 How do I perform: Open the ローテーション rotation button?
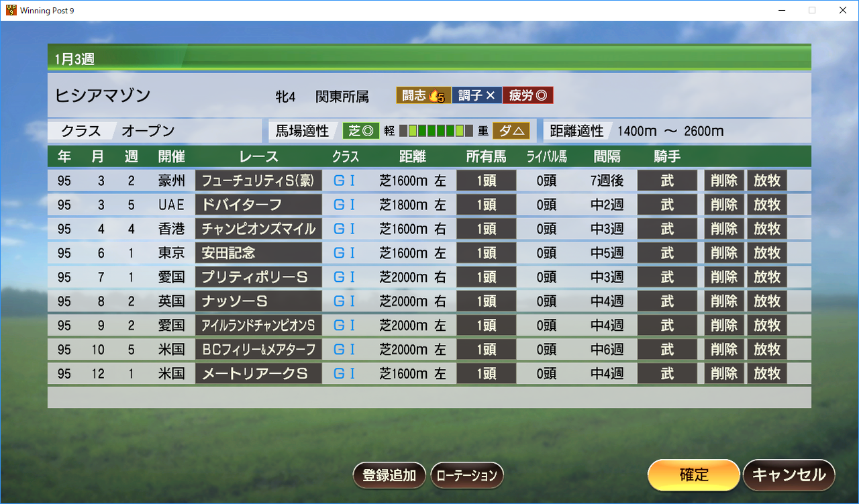[x=467, y=475]
